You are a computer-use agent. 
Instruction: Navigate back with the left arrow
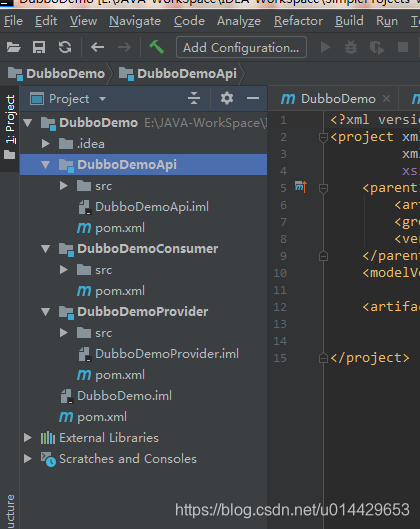[97, 47]
